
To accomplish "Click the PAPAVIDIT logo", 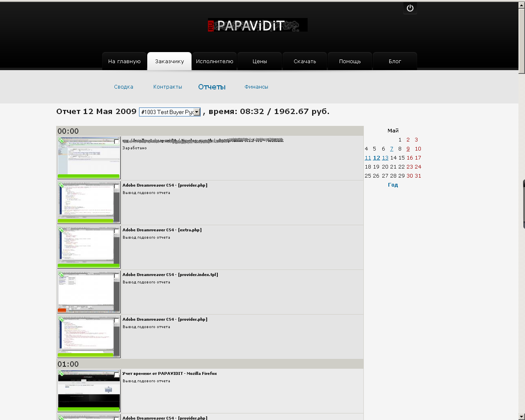I will 258,25.
